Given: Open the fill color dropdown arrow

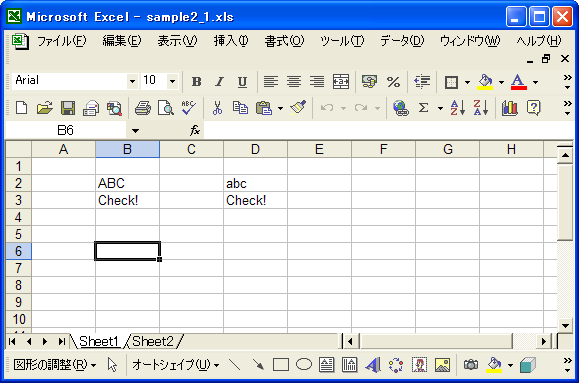Looking at the screenshot, I should [x=501, y=82].
